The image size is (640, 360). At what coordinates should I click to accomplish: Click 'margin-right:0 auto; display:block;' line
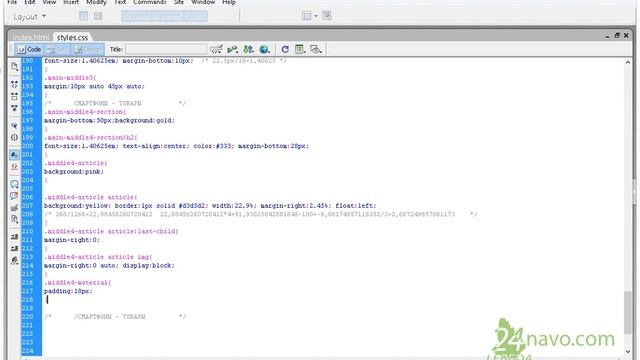pyautogui.click(x=109, y=265)
